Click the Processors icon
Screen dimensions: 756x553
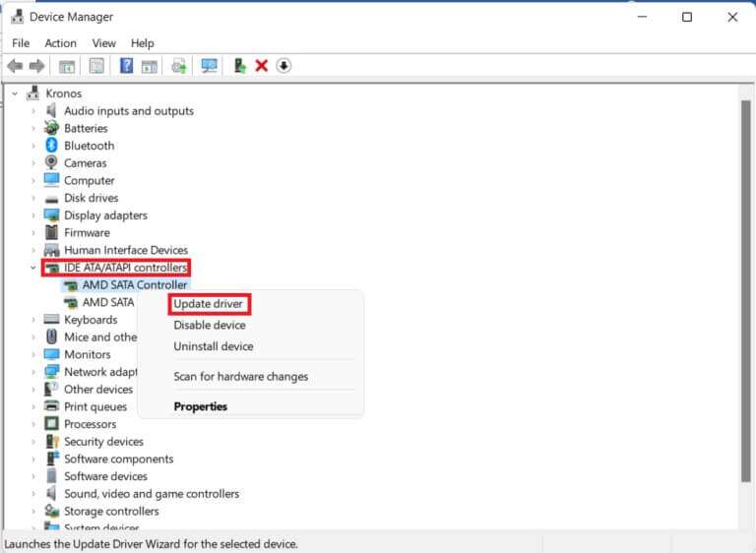pos(51,424)
